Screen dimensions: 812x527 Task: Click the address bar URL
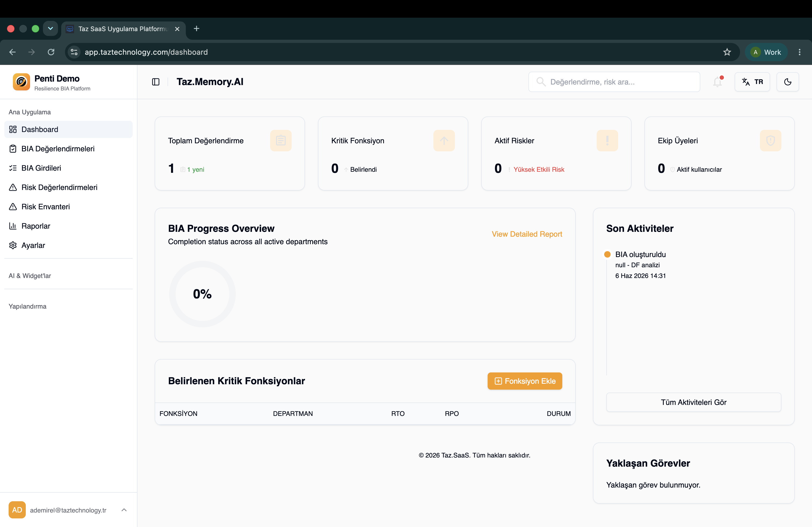pyautogui.click(x=146, y=52)
